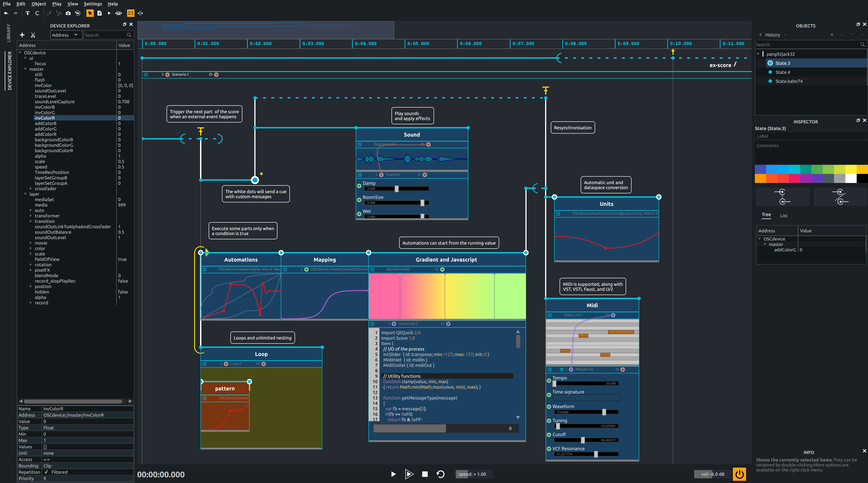Pick the white color swatch in Inspector
The height and width of the screenshot is (483, 868).
[851, 178]
